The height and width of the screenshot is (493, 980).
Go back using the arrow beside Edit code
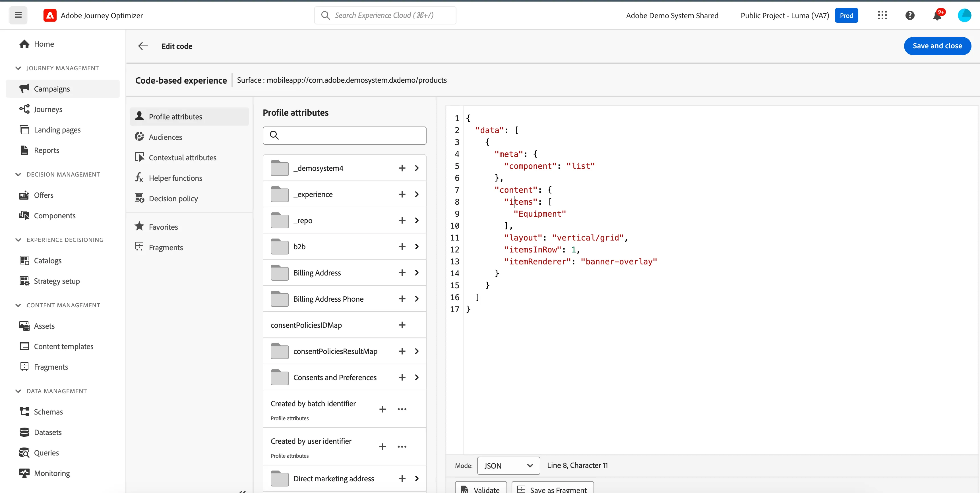pos(143,46)
